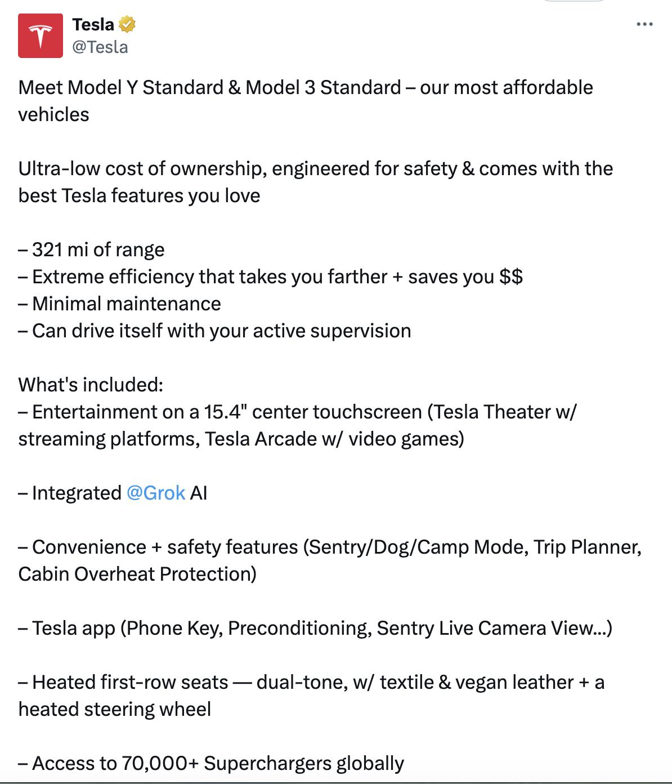This screenshot has width=672, height=784.
Task: Click the "321 mi of range" line
Action: coord(98,250)
